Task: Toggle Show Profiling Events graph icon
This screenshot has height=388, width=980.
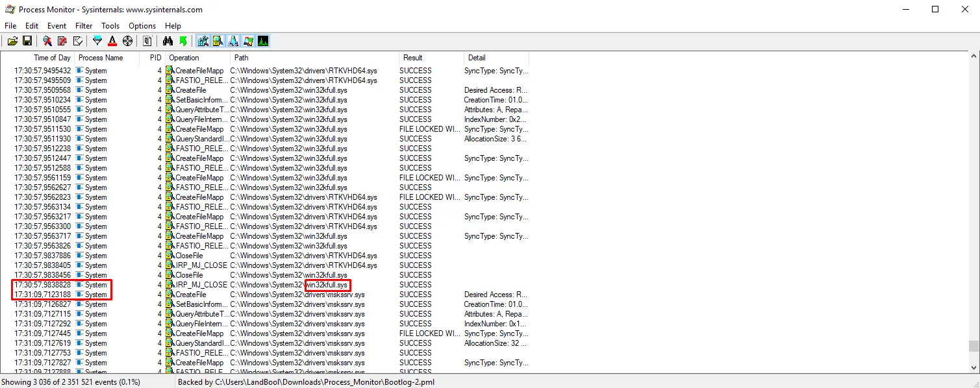Action: tap(262, 41)
